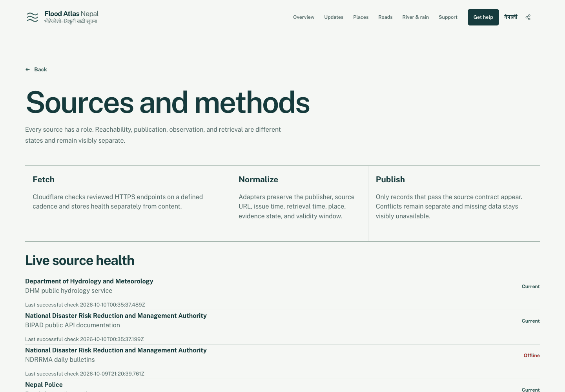
Task: Open the Overview nav item
Action: [x=304, y=17]
